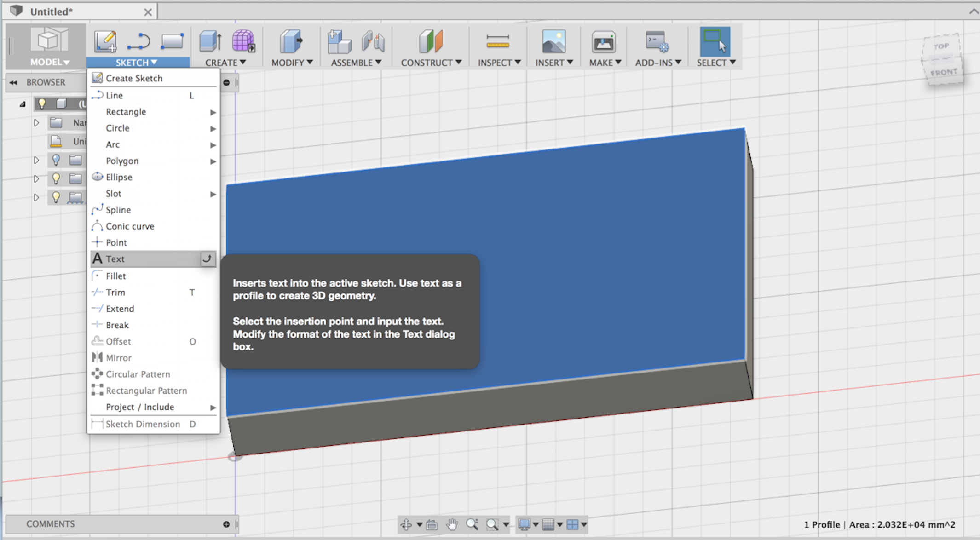This screenshot has height=540, width=980.
Task: Choose Trim from the SKETCH menu
Action: point(153,293)
